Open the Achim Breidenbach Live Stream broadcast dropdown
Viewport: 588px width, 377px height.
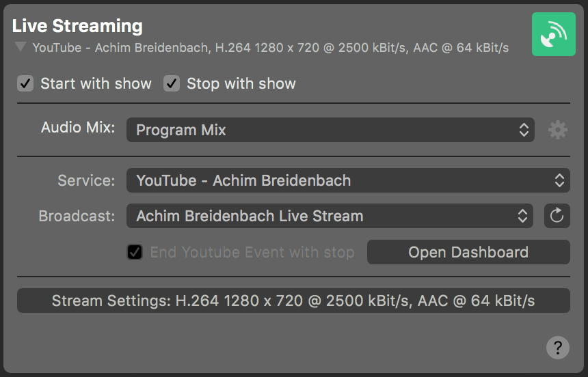tap(330, 216)
